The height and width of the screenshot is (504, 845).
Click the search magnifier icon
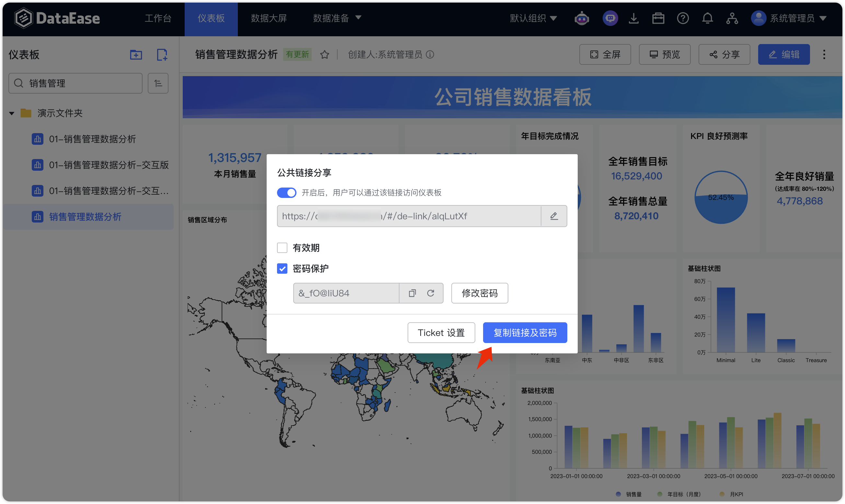pos(19,83)
